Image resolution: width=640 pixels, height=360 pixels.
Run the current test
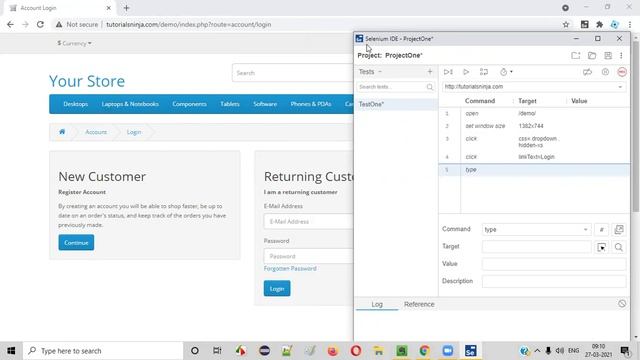coord(466,72)
